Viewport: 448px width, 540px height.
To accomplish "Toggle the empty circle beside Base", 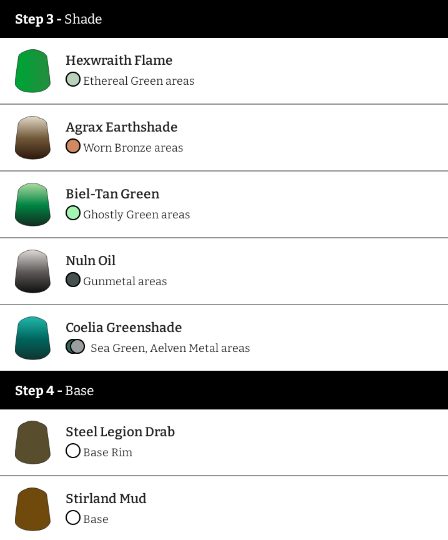I will tap(73, 518).
